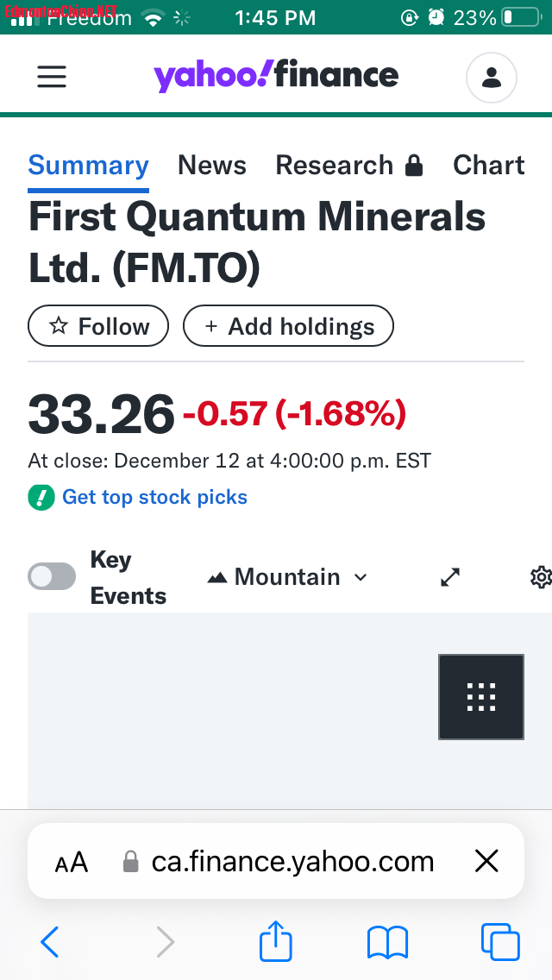The image size is (552, 980).
Task: Tap the dotted grid chart button
Action: pyautogui.click(x=480, y=696)
